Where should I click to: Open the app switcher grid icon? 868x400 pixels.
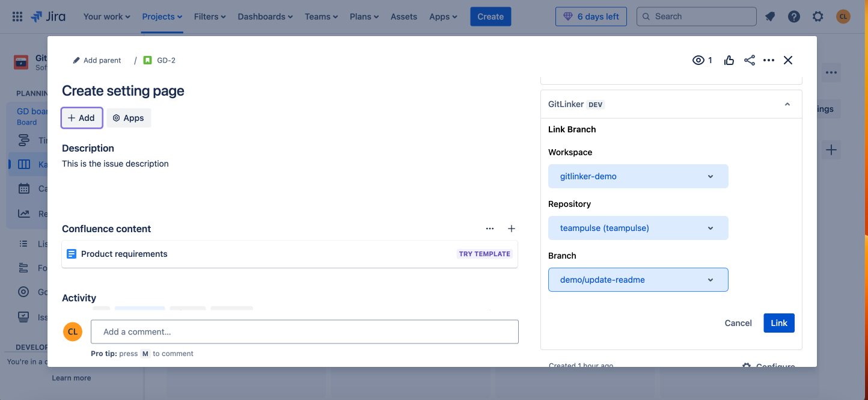click(x=17, y=16)
